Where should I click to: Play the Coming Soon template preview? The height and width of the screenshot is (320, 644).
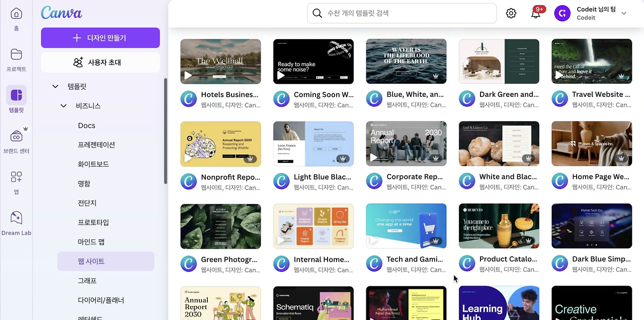(281, 76)
